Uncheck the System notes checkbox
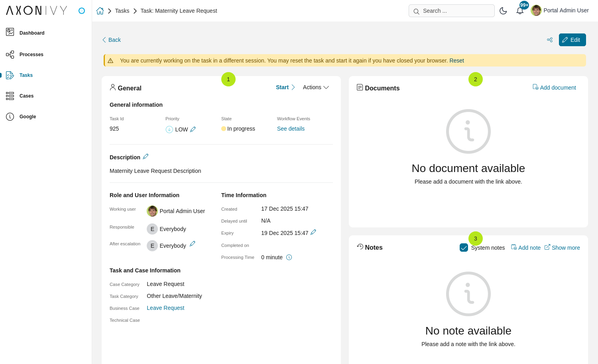598x364 pixels. pos(464,248)
